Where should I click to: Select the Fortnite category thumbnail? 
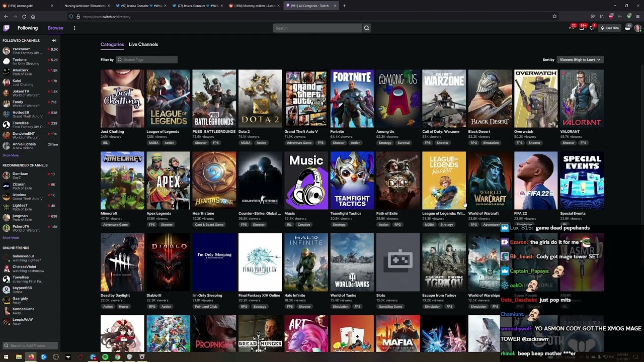tap(352, 99)
